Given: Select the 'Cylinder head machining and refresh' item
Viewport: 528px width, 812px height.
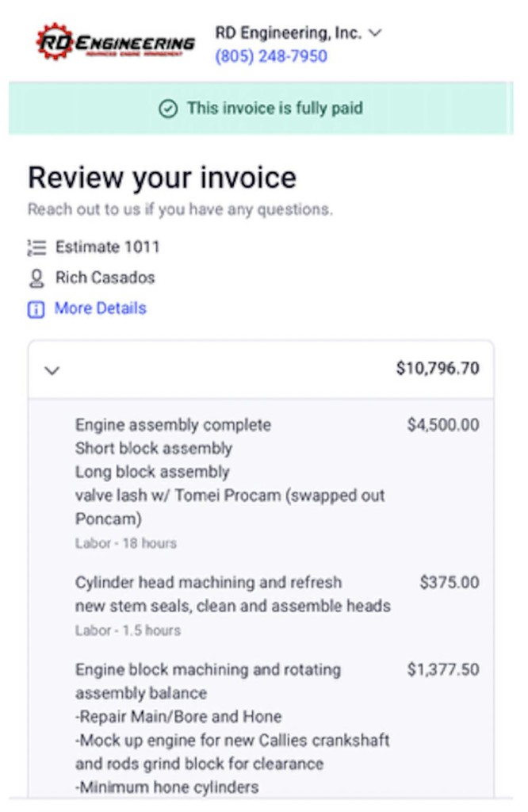Looking at the screenshot, I should [209, 583].
